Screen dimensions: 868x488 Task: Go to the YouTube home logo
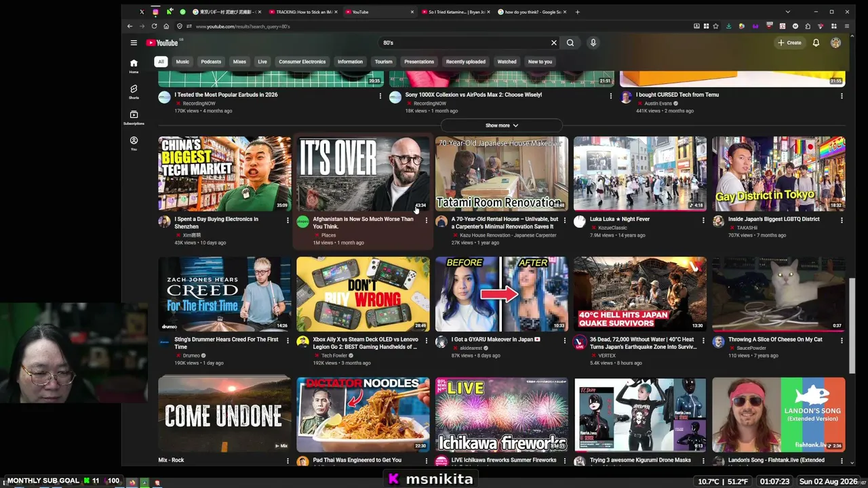[x=162, y=43]
